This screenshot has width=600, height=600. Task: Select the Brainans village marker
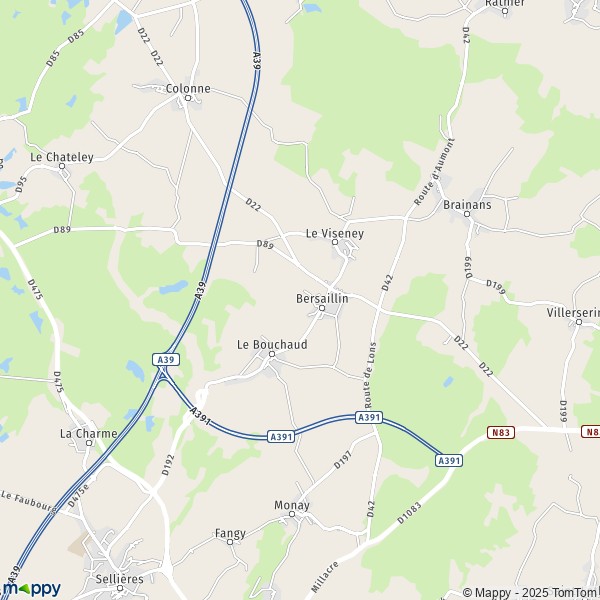point(467,214)
